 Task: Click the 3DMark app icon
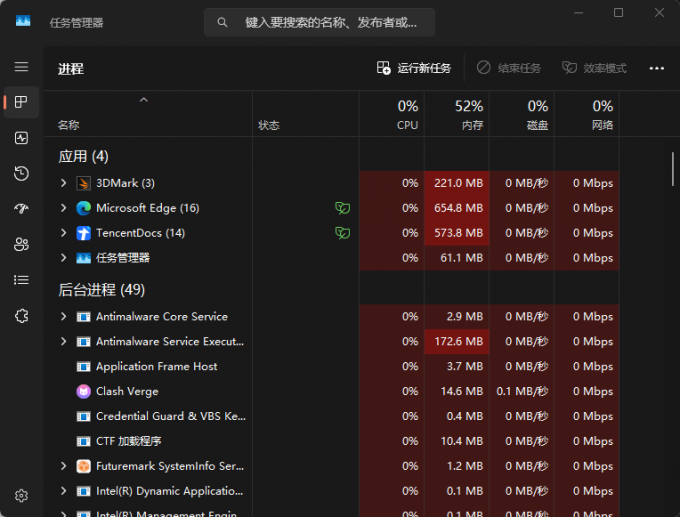(83, 183)
